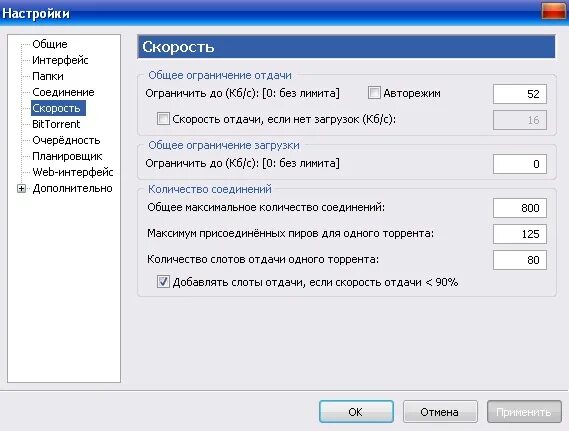Click the upload limit field showing 52

click(x=520, y=94)
